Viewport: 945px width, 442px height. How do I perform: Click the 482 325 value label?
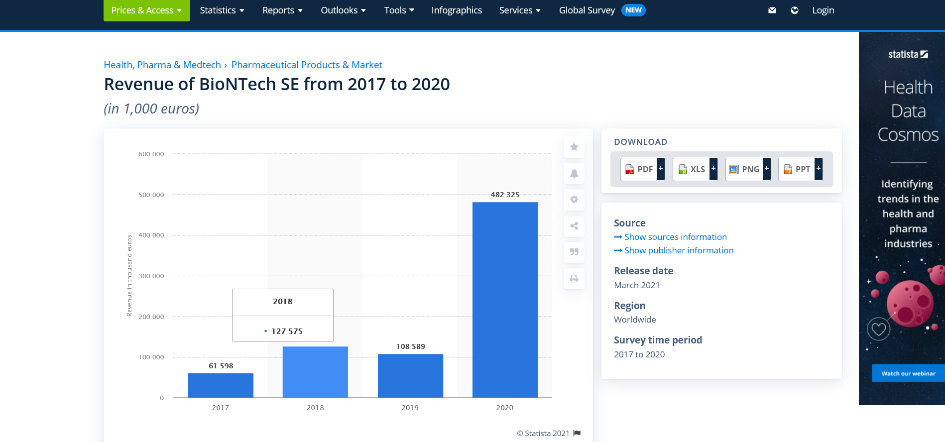point(504,194)
